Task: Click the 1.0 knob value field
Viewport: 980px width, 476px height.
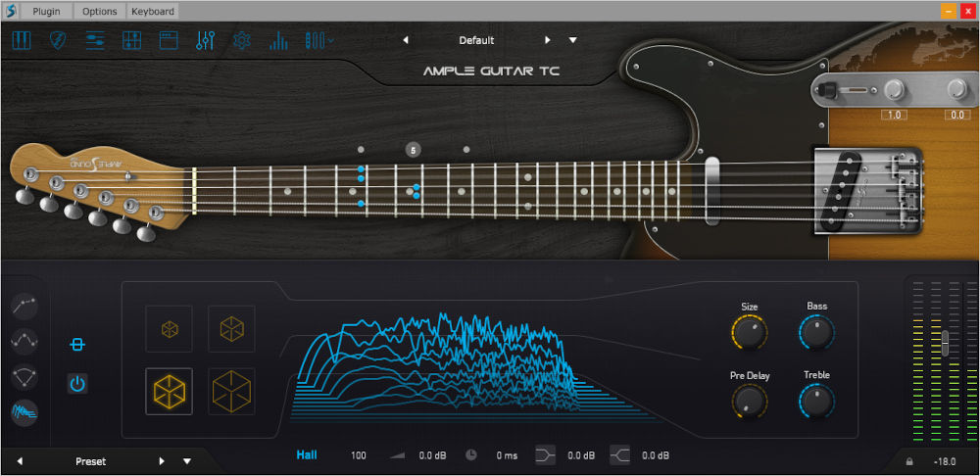Action: point(894,115)
